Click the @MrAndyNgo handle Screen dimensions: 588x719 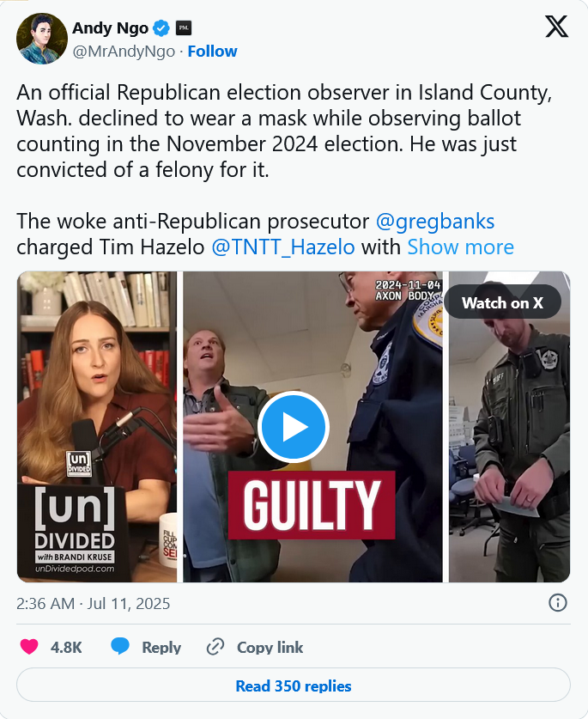pyautogui.click(x=124, y=52)
